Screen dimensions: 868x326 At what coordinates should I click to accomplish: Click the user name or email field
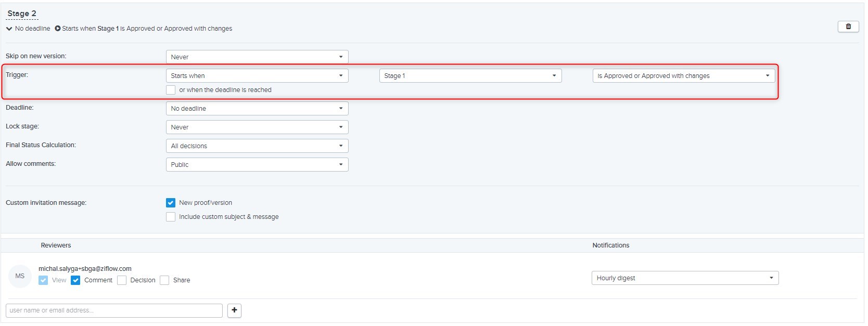114,310
